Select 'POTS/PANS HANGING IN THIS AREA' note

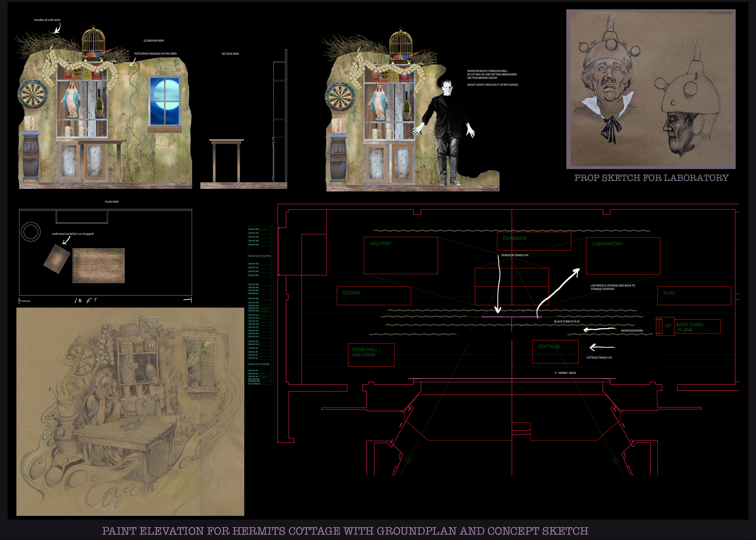pyautogui.click(x=156, y=54)
